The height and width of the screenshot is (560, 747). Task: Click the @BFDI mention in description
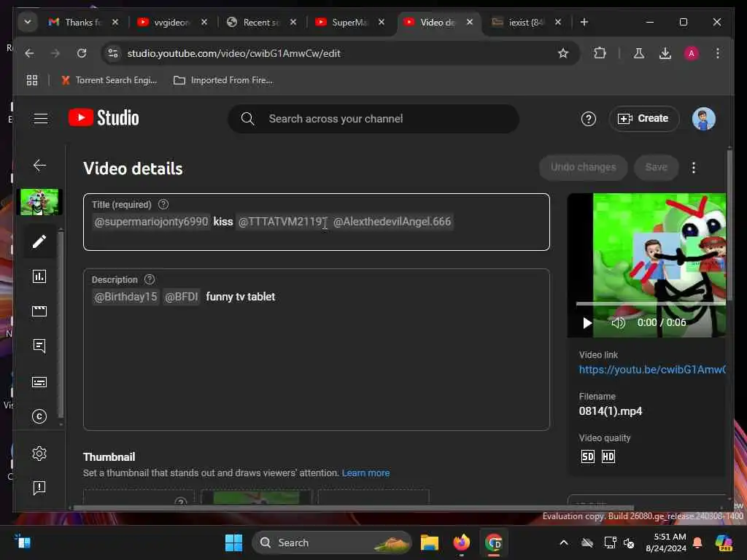tap(181, 297)
